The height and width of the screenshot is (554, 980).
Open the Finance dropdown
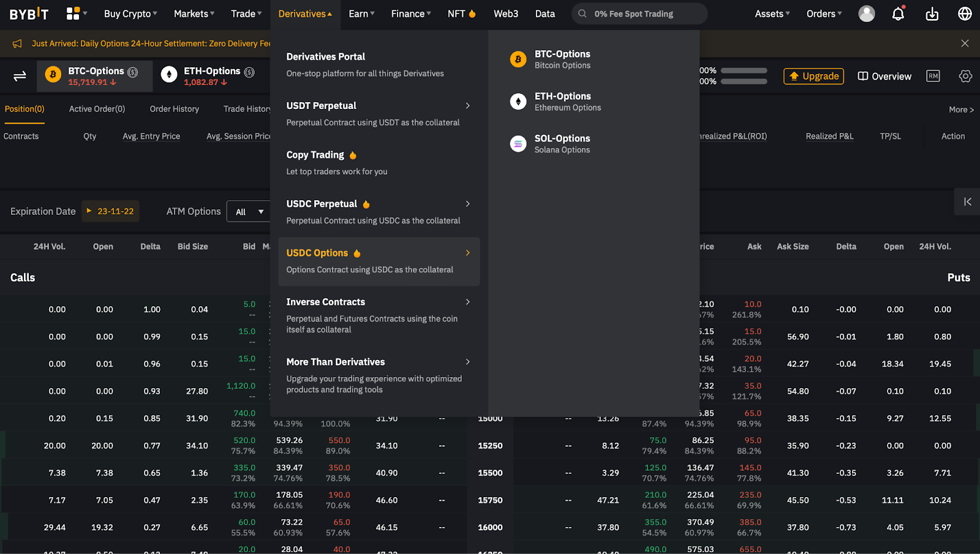411,13
